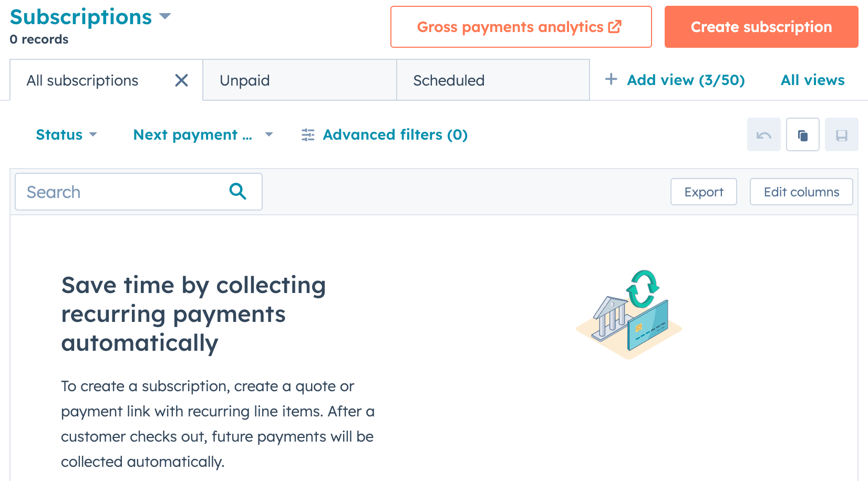This screenshot has width=868, height=481.
Task: Click the search magnifier icon
Action: (238, 192)
